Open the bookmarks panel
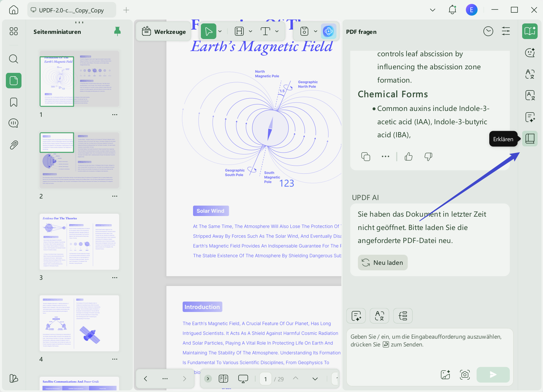 [x=14, y=102]
